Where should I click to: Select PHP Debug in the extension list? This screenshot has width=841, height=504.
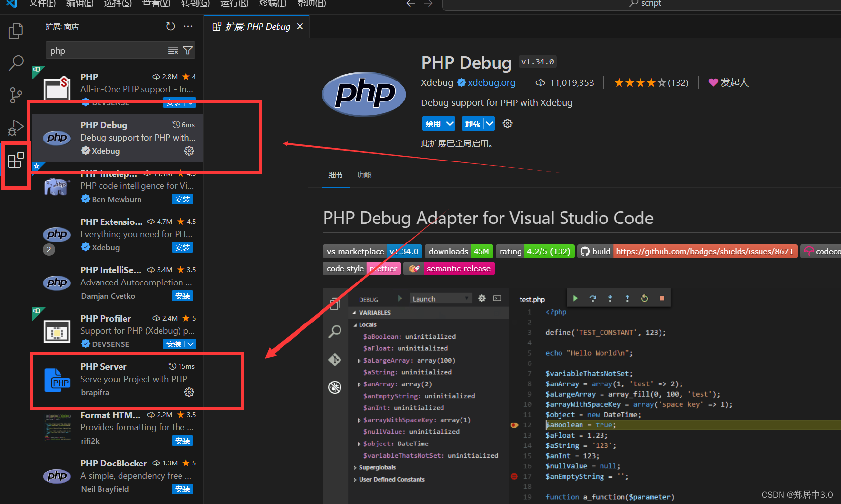pos(118,138)
